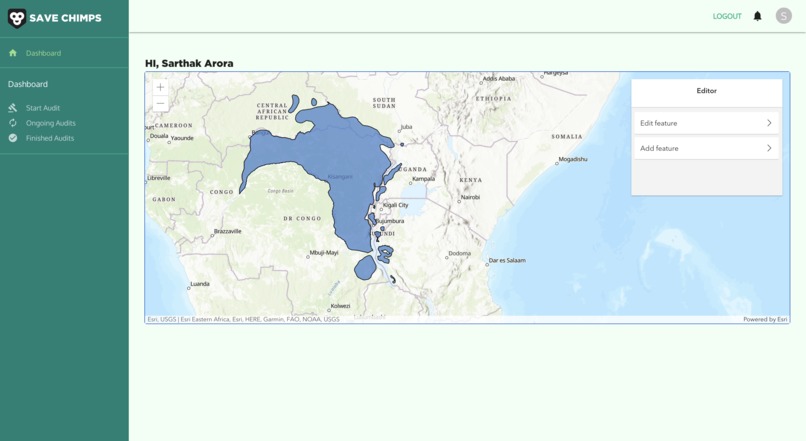Zoom out the map with minus button

(x=160, y=103)
